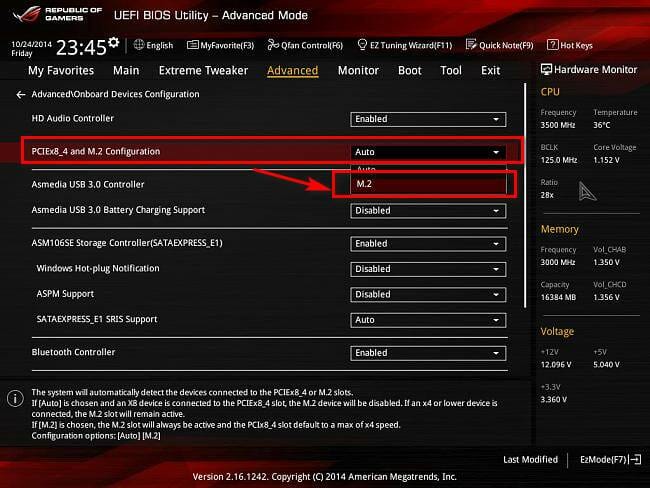
Task: Select Windows Hot-plug Notification label
Action: (98, 268)
